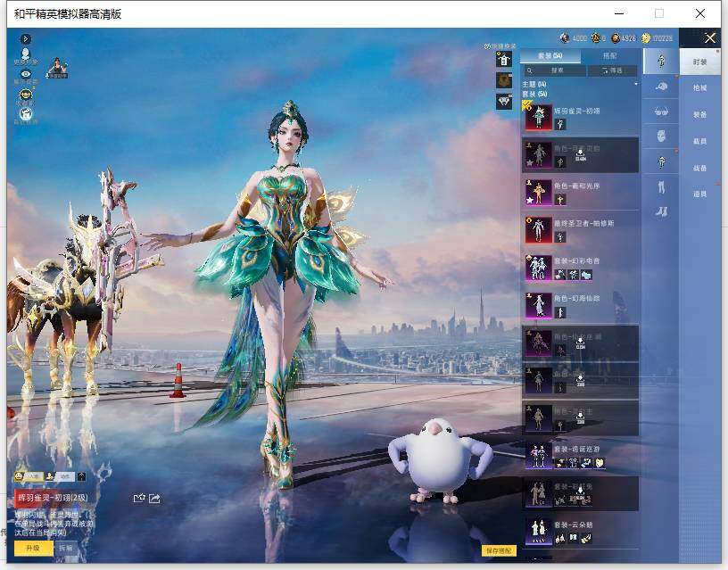The height and width of the screenshot is (570, 728).
Task: Open the 道具 items tab
Action: 699,194
